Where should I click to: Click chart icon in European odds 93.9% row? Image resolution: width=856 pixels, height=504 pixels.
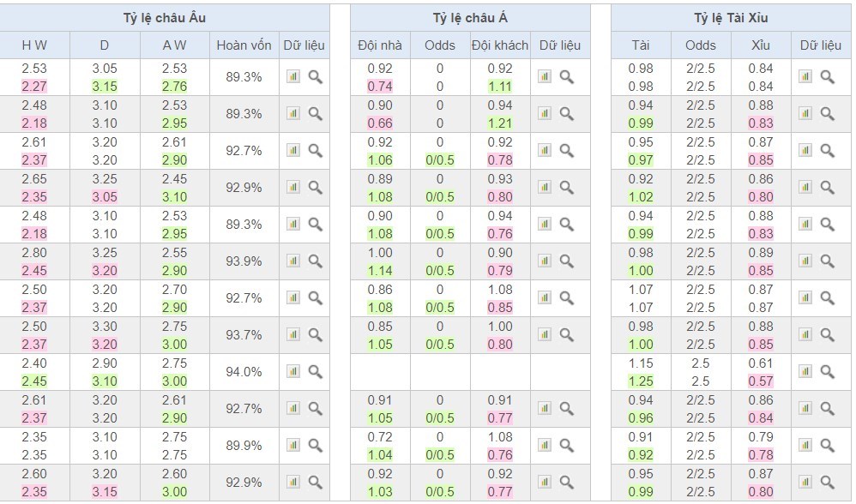(293, 261)
